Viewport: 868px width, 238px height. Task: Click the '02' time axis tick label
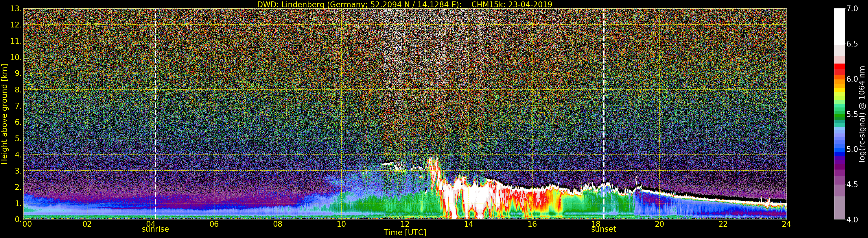87,224
